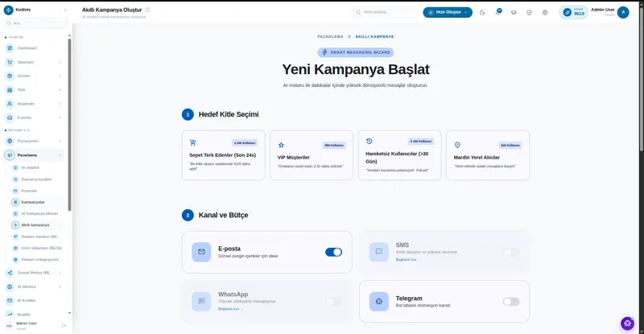The image size is (644, 334).
Task: Toggle dark mode moon icon
Action: pyautogui.click(x=482, y=12)
